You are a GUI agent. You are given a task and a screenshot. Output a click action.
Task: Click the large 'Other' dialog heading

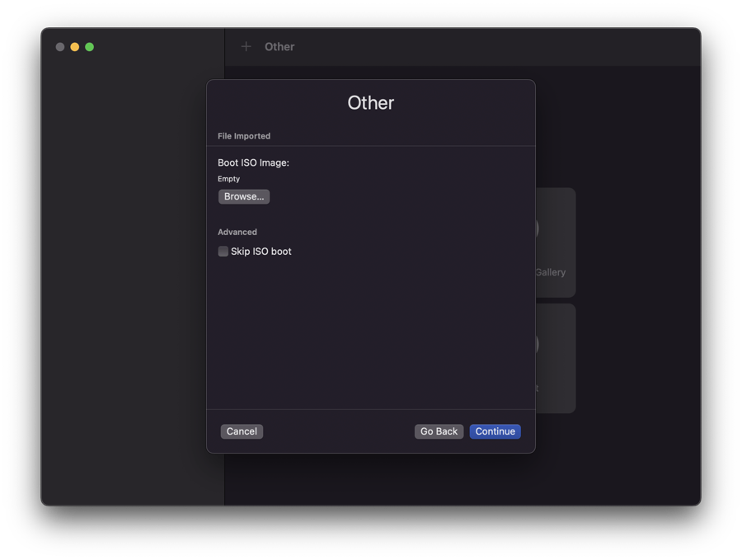tap(370, 103)
